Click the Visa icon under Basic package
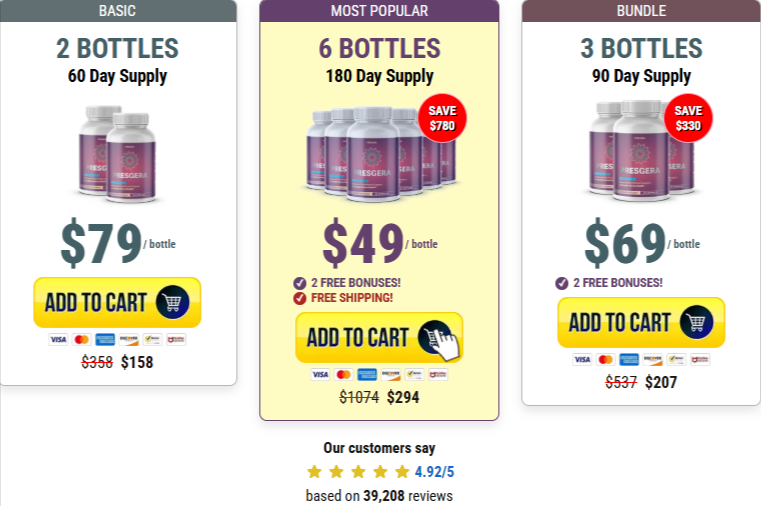This screenshot has width=761, height=506. 58,340
